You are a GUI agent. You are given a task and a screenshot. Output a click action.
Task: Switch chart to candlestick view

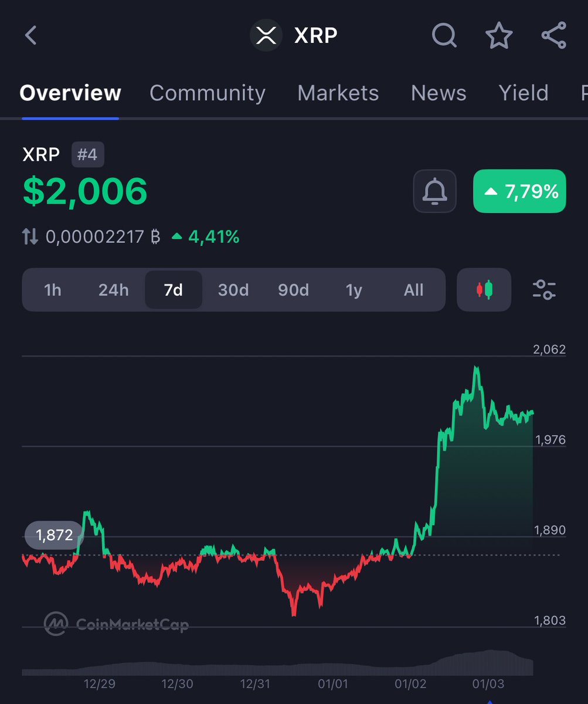[483, 289]
